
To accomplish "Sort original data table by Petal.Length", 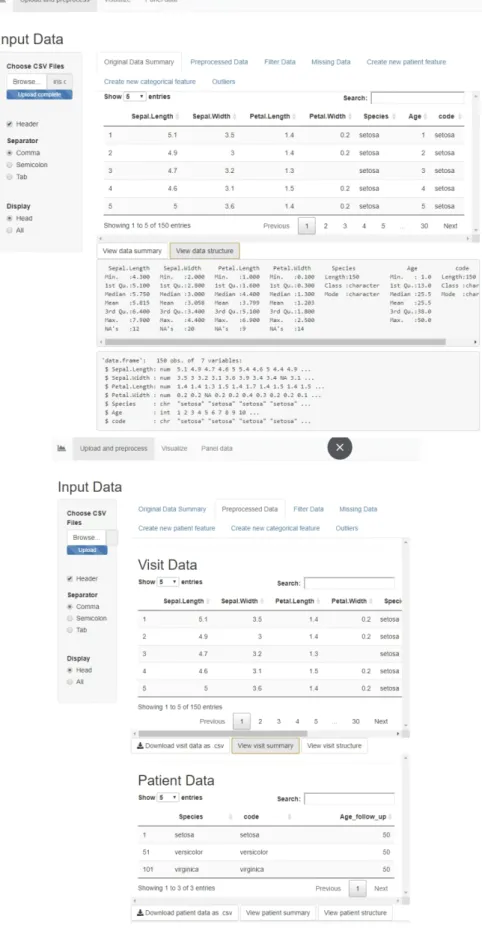I will (x=271, y=117).
